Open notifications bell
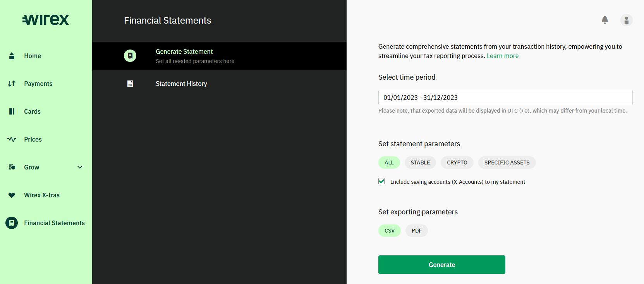This screenshot has height=284, width=644. (x=605, y=20)
